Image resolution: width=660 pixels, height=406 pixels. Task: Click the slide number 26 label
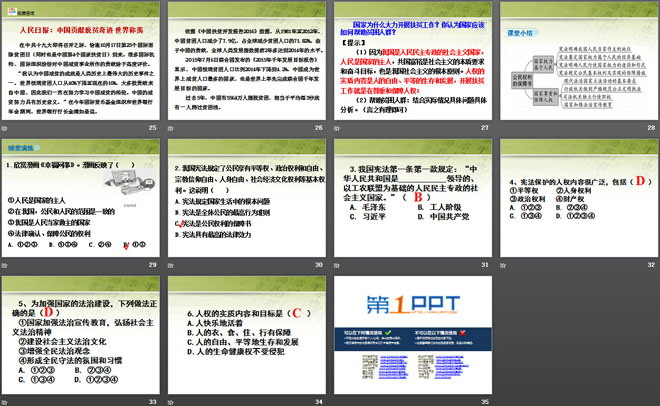pyautogui.click(x=319, y=127)
